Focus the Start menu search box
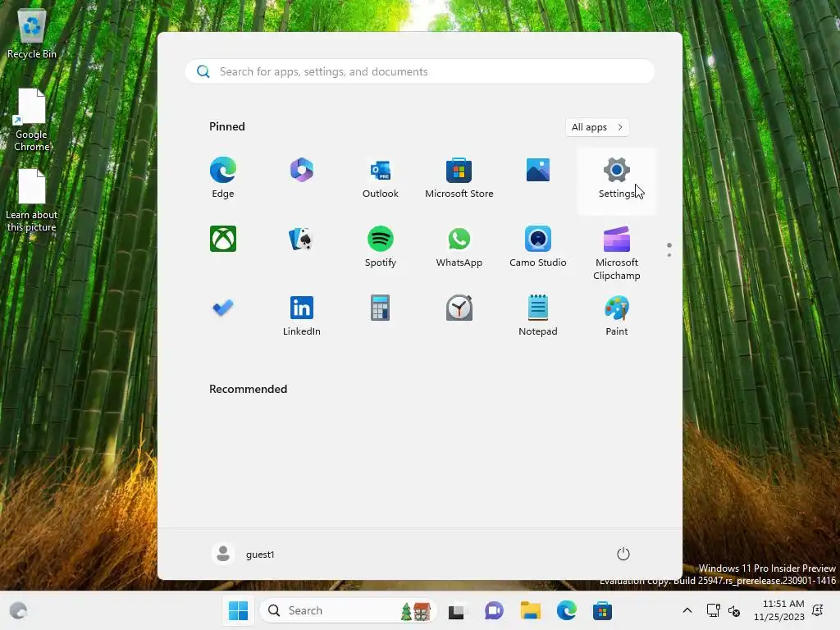 tap(419, 72)
